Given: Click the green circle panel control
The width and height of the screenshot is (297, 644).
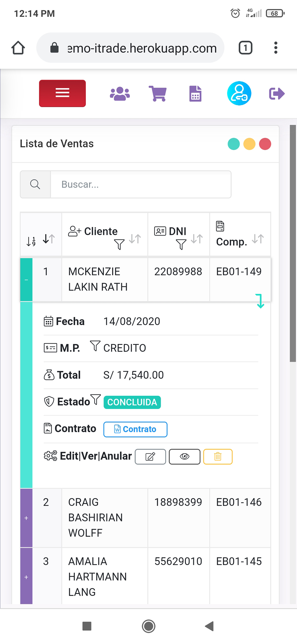Looking at the screenshot, I should coord(234,144).
